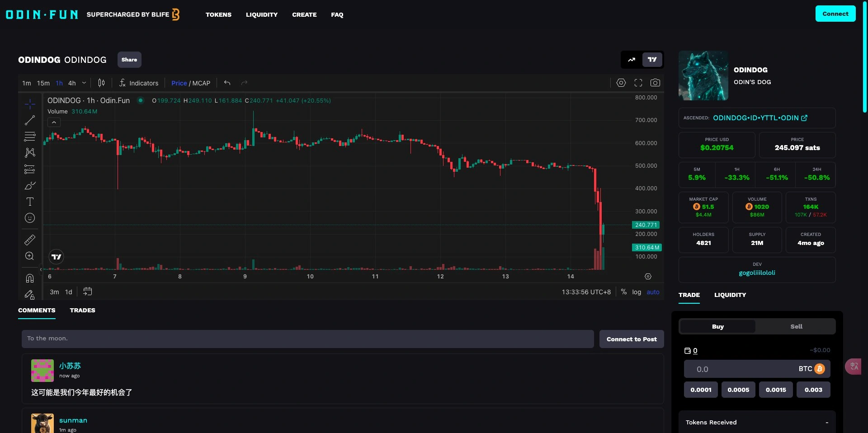
Task: Open the ascended token external link icon
Action: (804, 118)
